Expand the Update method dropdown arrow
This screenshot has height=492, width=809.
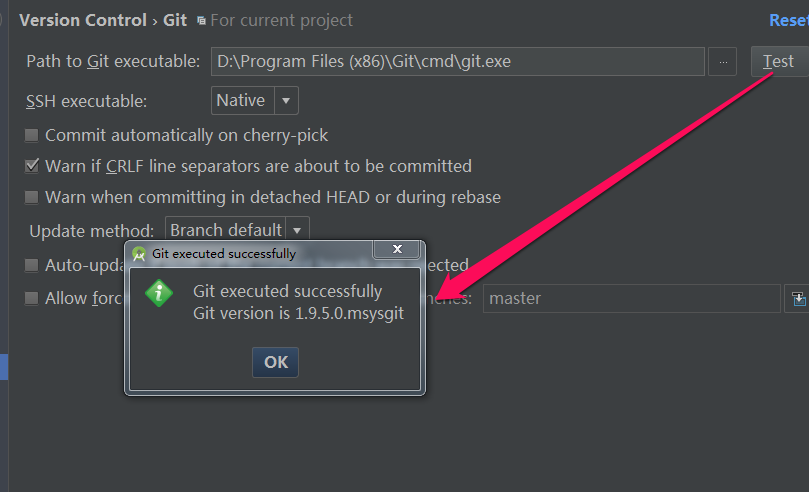tap(297, 230)
